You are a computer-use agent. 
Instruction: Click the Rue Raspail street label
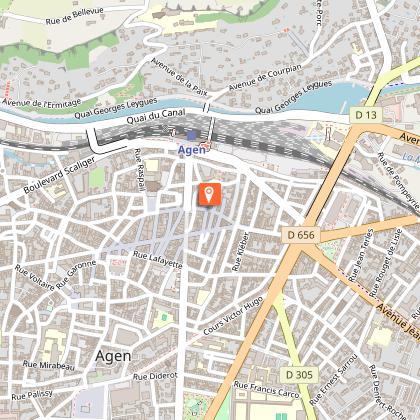point(140,170)
